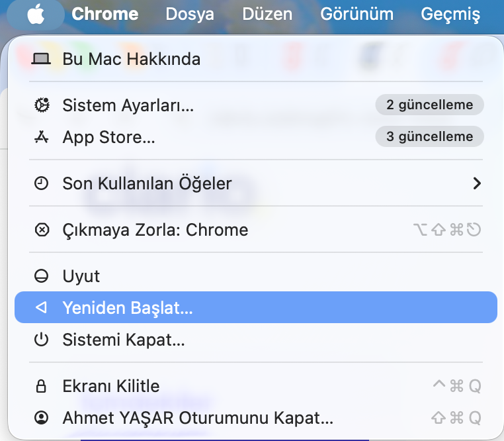Click the user account icon for Oturumunu Kapat
The image size is (504, 441).
tap(42, 418)
